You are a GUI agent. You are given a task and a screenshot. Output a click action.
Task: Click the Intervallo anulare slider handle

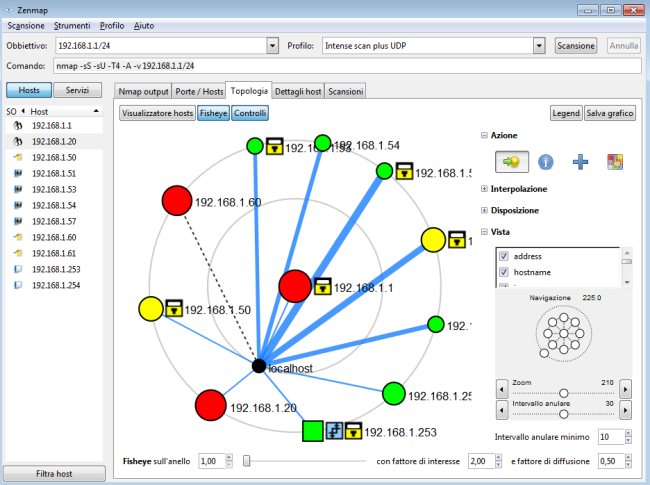pos(563,414)
